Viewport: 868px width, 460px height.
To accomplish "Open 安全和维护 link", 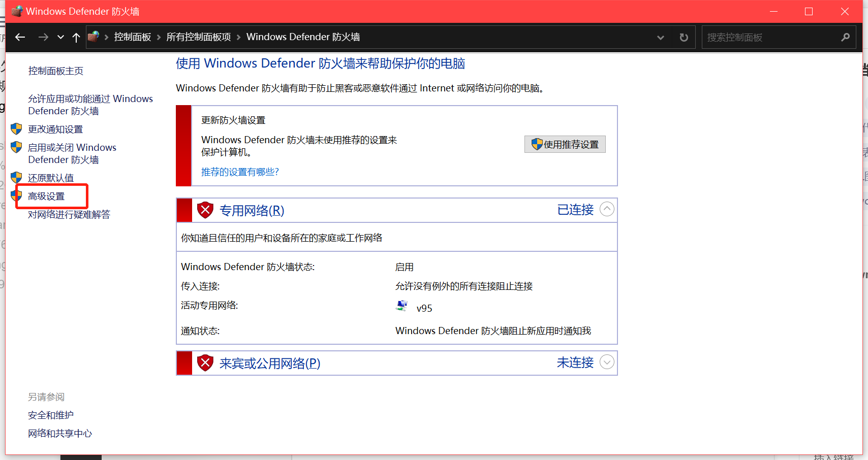I will pos(51,415).
